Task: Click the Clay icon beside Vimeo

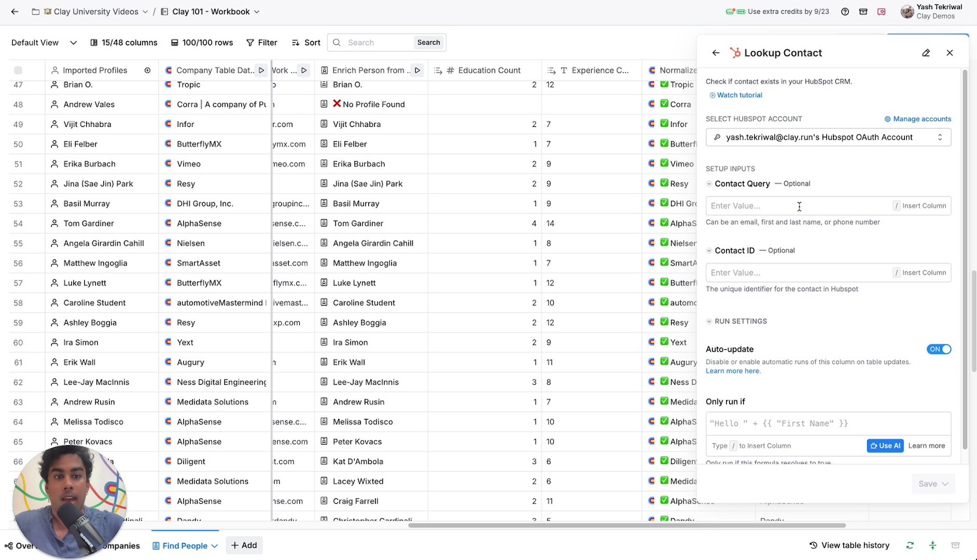Action: (x=168, y=164)
